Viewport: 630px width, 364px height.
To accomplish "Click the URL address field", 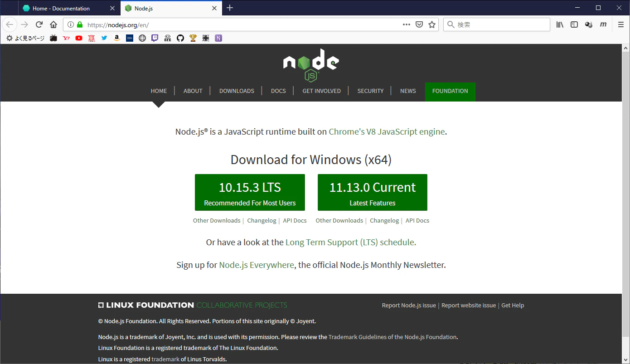I will pyautogui.click(x=243, y=25).
